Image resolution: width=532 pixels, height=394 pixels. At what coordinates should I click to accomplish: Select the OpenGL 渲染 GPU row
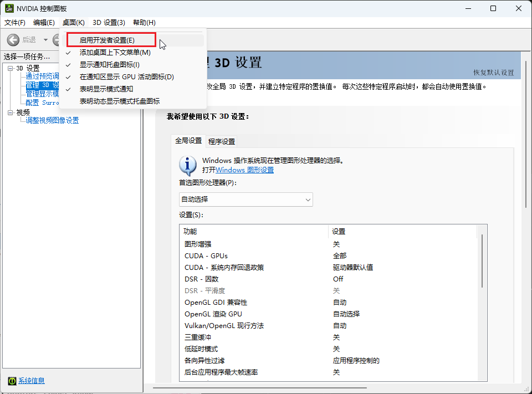click(x=329, y=314)
